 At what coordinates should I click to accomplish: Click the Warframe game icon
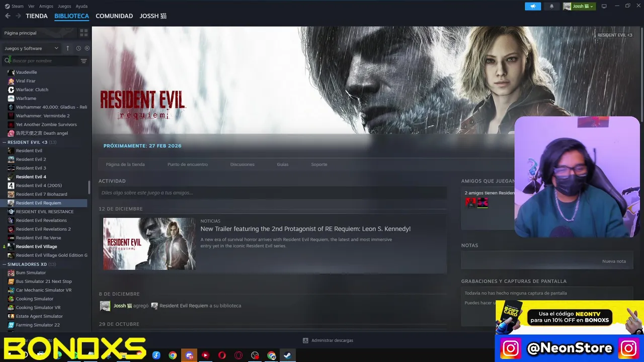tap(11, 98)
